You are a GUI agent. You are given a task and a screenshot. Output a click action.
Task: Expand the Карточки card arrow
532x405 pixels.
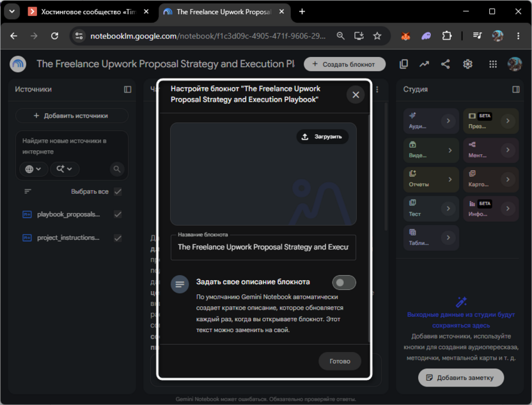pos(508,179)
